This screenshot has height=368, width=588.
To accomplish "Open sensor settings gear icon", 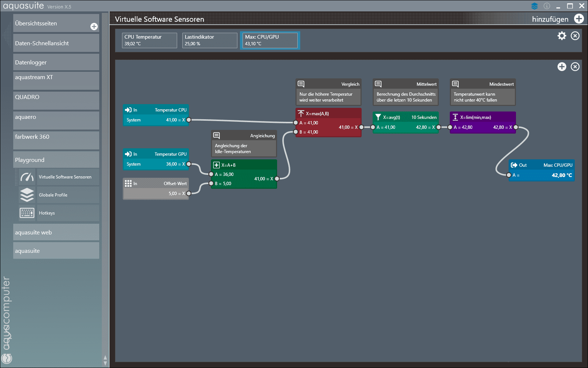I will (562, 36).
